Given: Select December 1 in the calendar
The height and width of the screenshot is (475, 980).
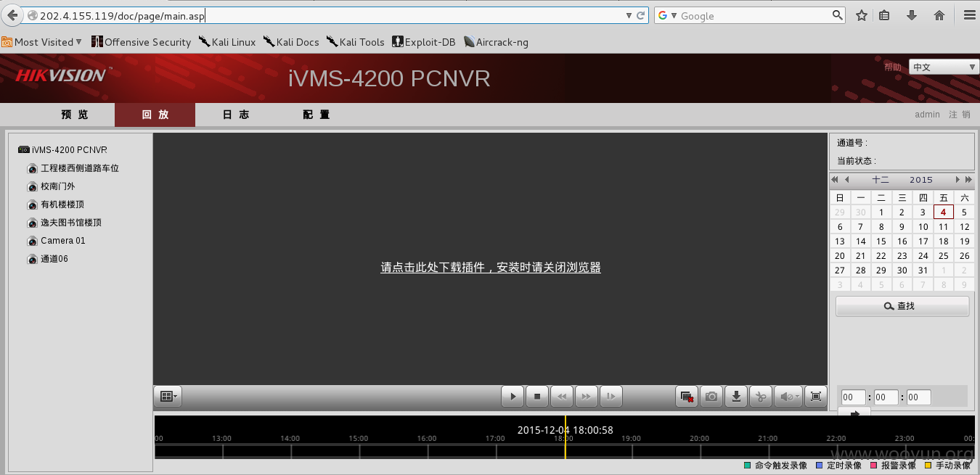Looking at the screenshot, I should point(881,212).
